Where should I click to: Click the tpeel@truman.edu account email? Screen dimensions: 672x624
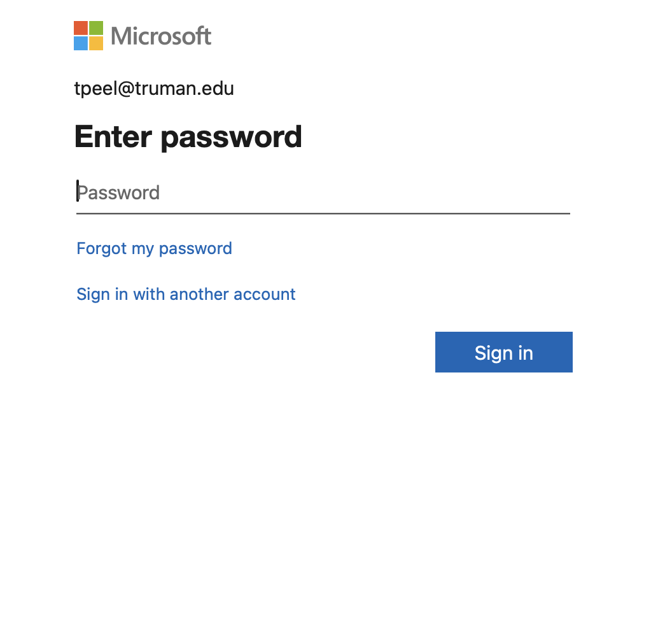click(x=154, y=89)
